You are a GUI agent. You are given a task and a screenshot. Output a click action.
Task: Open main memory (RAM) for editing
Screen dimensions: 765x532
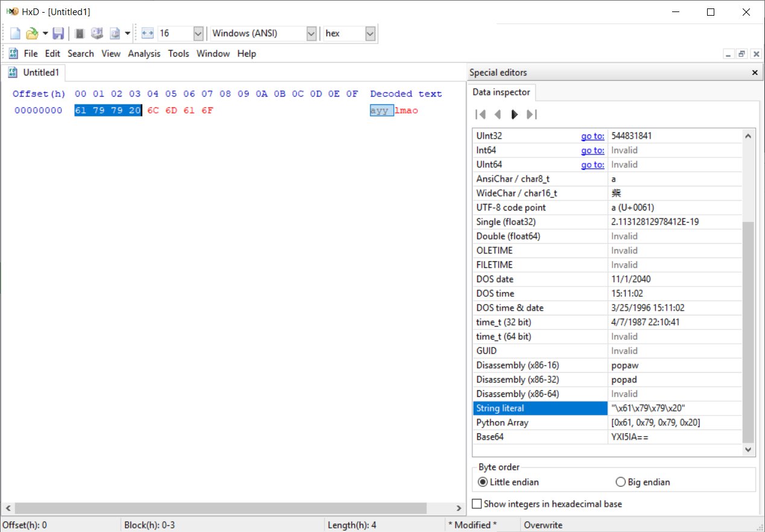click(x=79, y=33)
